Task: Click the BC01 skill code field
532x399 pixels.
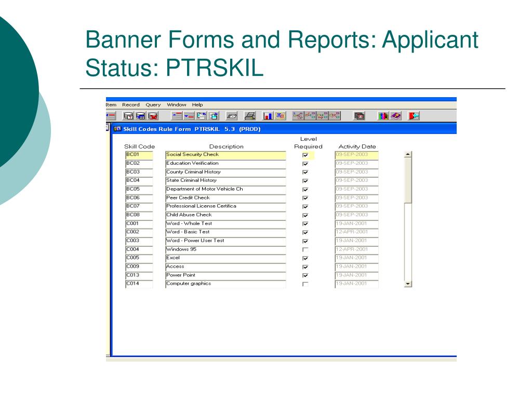Action: pos(139,155)
